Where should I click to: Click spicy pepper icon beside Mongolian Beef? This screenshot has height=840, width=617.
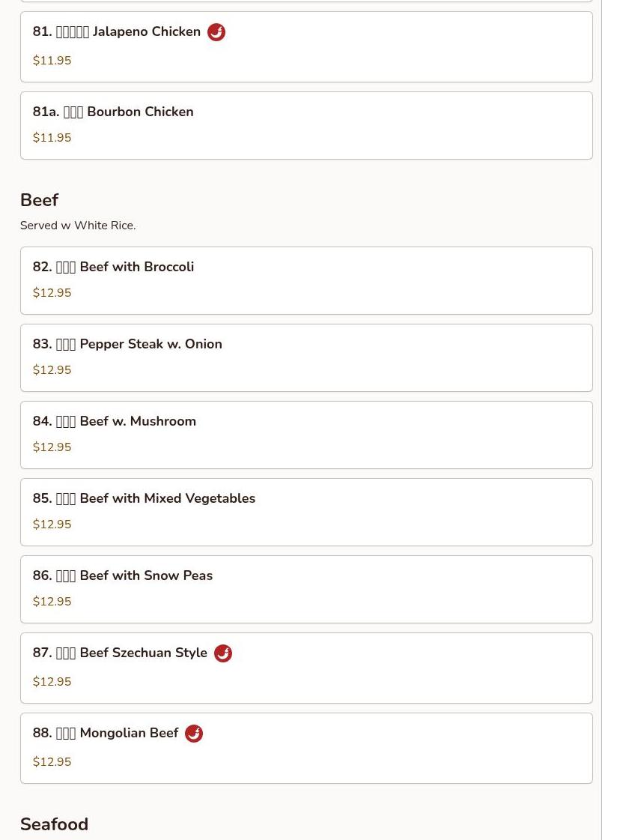194,734
